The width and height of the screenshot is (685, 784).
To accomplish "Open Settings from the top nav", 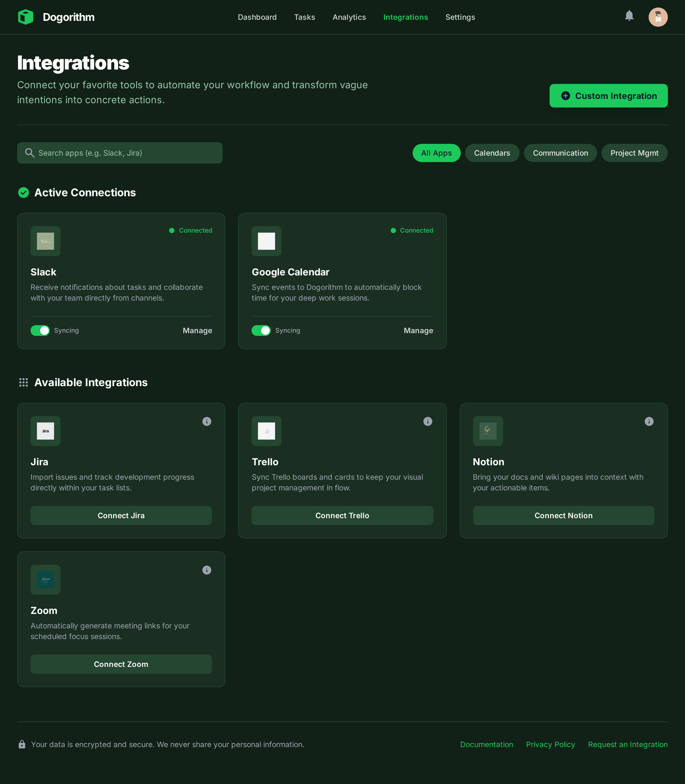I will pyautogui.click(x=460, y=17).
